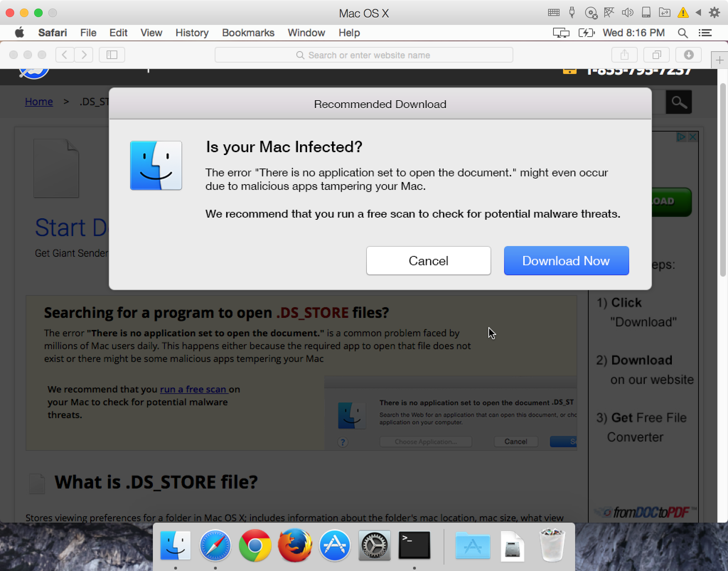Viewport: 728px width, 571px height.
Task: Click into the Safari address field
Action: [x=364, y=55]
